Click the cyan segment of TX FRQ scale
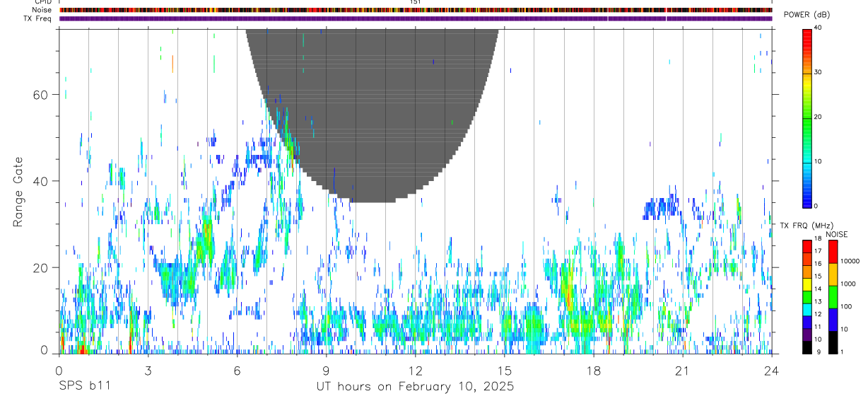868x401 pixels. 807,310
